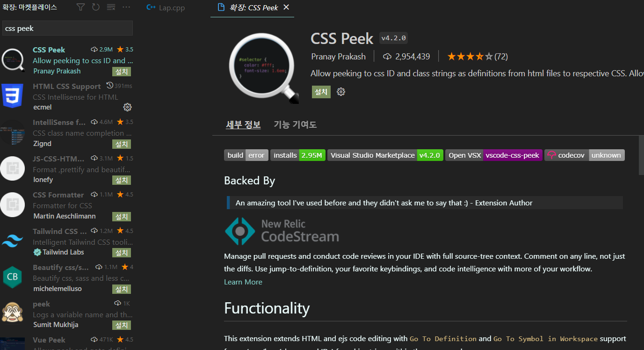Click the New Relic CodeStream logo

pos(282,231)
